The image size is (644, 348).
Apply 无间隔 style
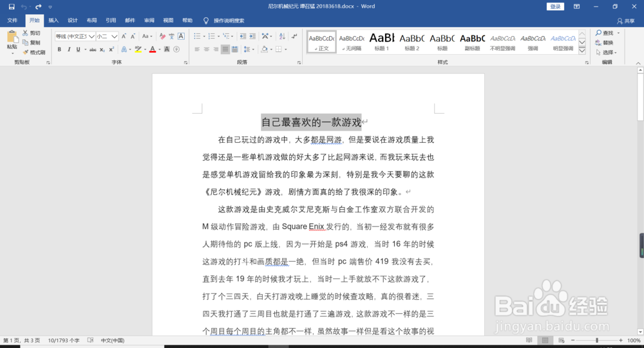point(352,41)
